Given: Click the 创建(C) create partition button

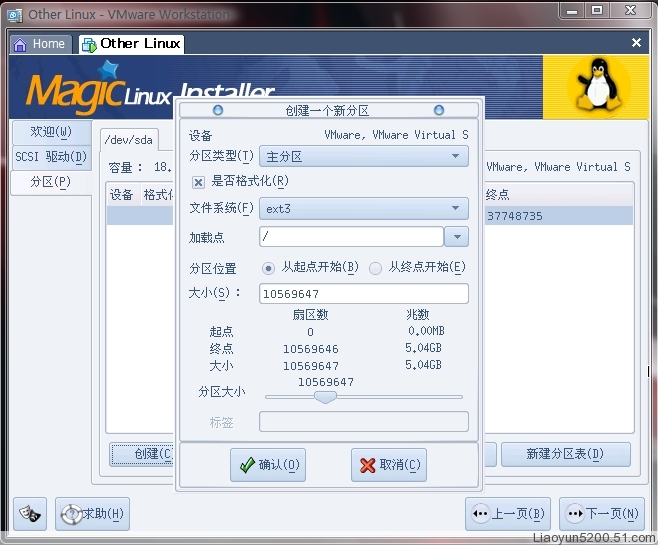Looking at the screenshot, I should point(141,454).
